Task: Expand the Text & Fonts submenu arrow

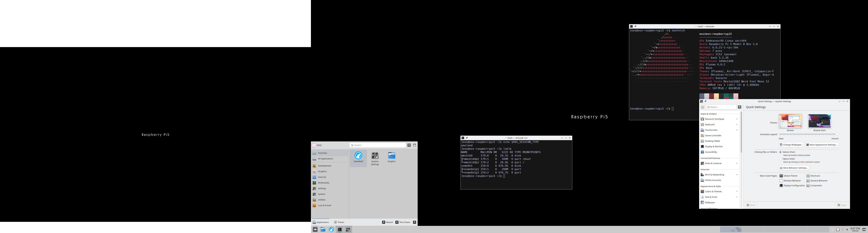Action: [737, 197]
